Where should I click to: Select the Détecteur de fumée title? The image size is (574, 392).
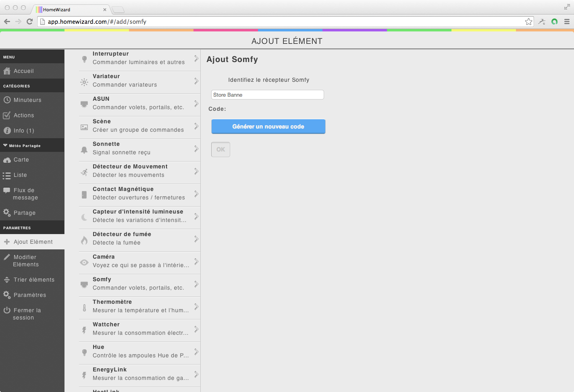122,234
